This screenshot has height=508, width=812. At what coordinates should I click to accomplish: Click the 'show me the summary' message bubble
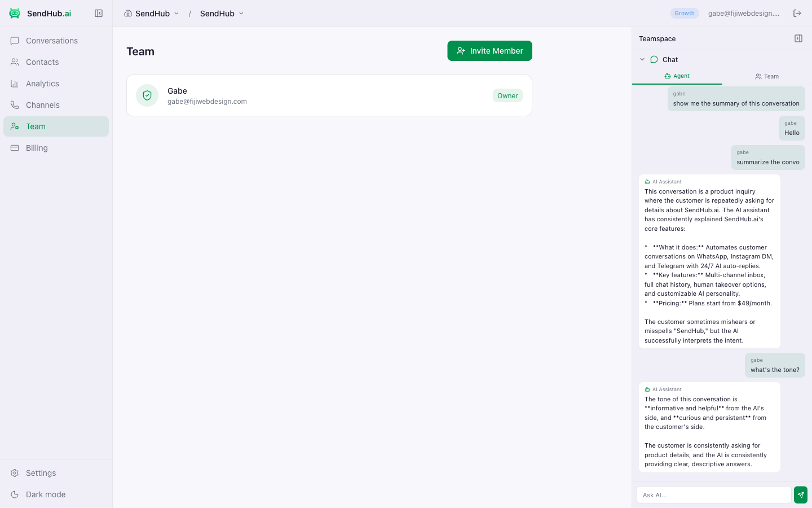point(736,99)
